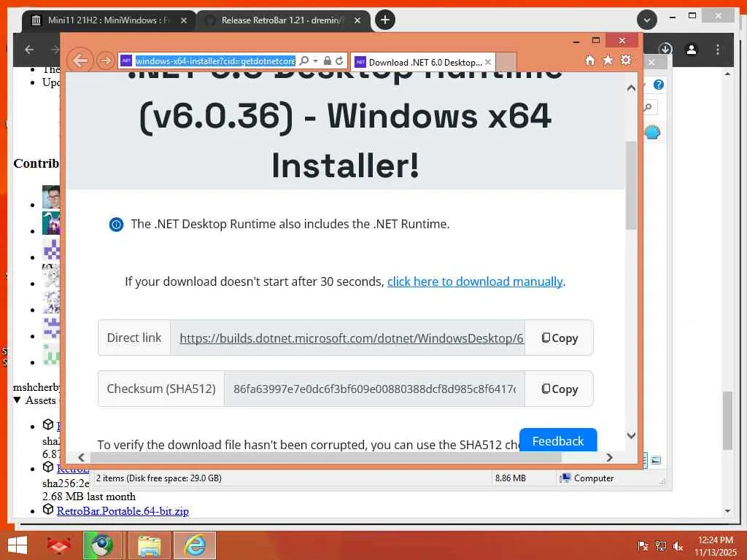This screenshot has height=560, width=747.
Task: Open RetroBar.Portable.64-bit.zip link
Action: click(123, 511)
